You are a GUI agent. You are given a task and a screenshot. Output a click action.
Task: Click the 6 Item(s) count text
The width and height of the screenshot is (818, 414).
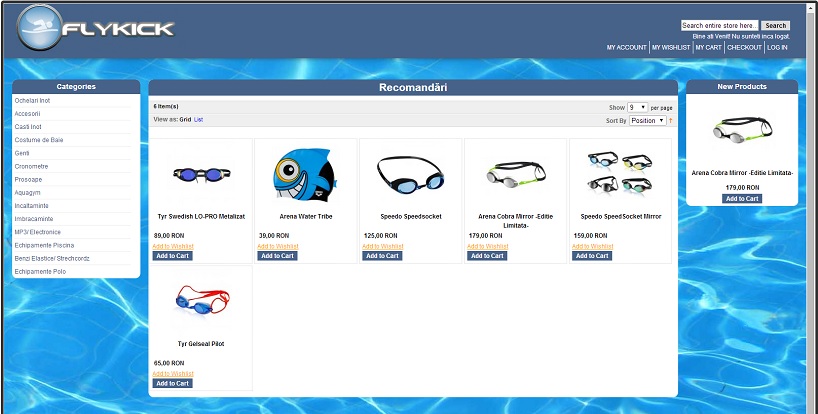coord(166,106)
